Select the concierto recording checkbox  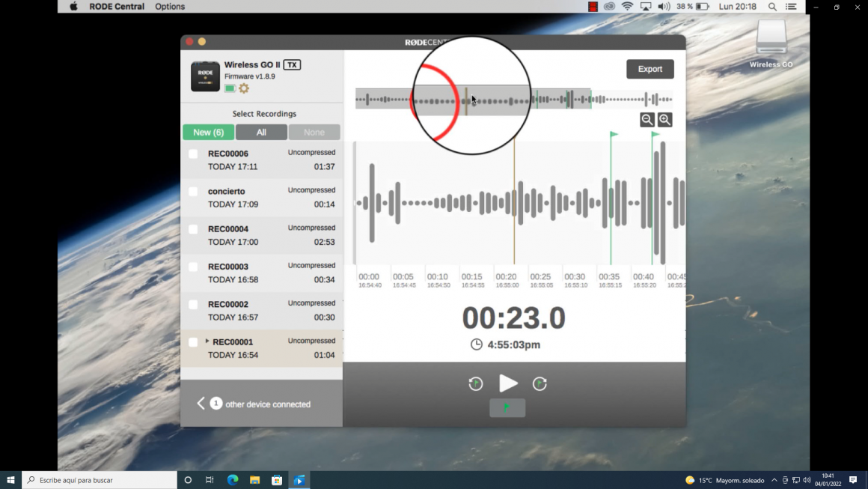pos(193,192)
